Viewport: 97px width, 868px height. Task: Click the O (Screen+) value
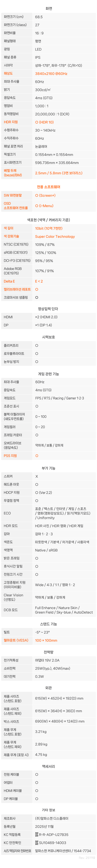45,195
